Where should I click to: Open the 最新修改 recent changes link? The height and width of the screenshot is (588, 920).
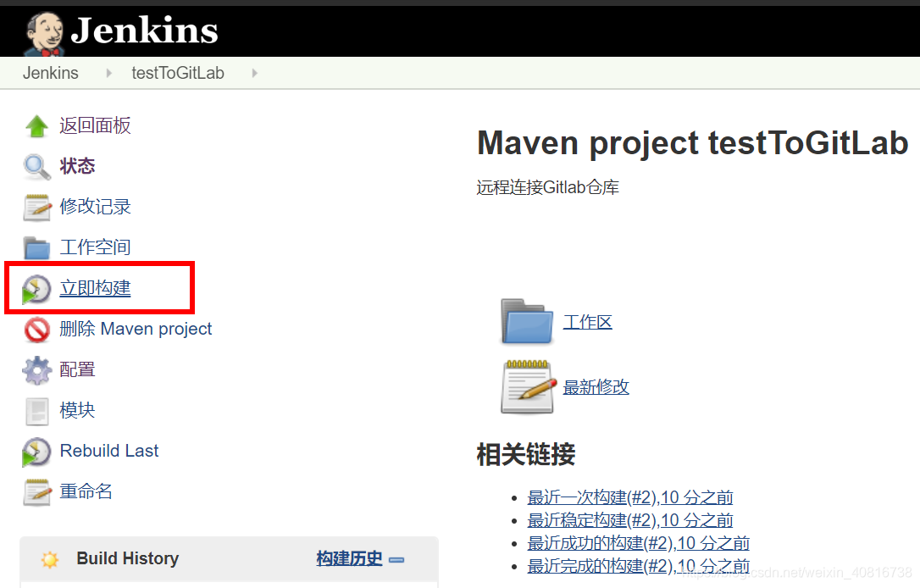(596, 386)
